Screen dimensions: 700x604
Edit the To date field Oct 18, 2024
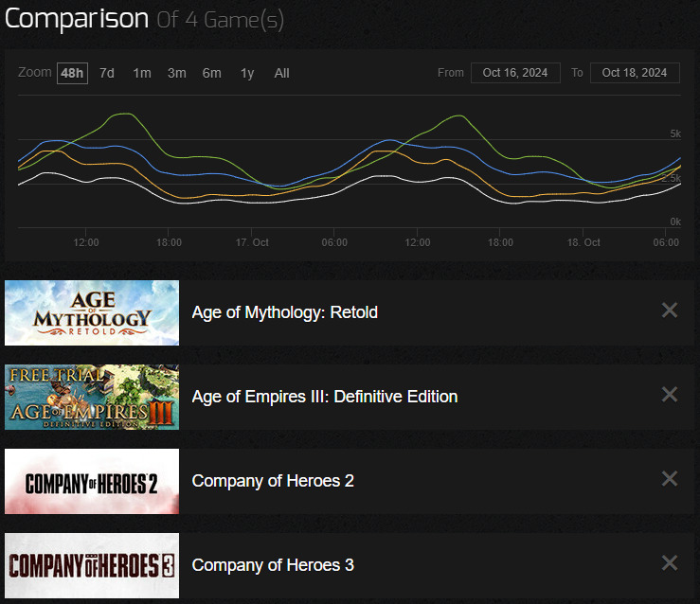(635, 73)
